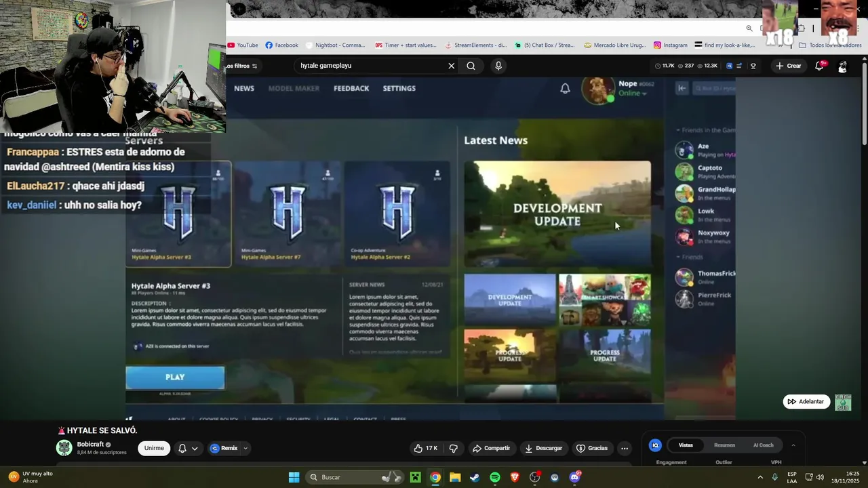868x488 pixels.
Task: Open the Nightbot bookmark
Action: [x=335, y=45]
